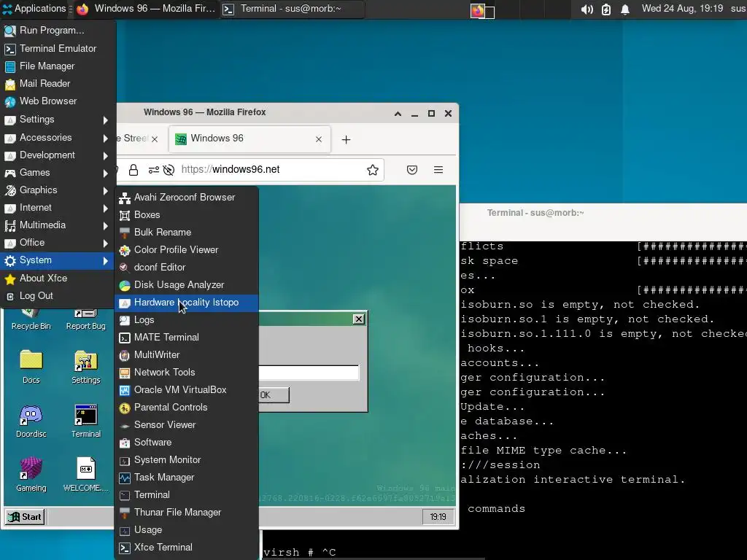The width and height of the screenshot is (747, 560).
Task: Open MultiWriter application
Action: pyautogui.click(x=186, y=355)
